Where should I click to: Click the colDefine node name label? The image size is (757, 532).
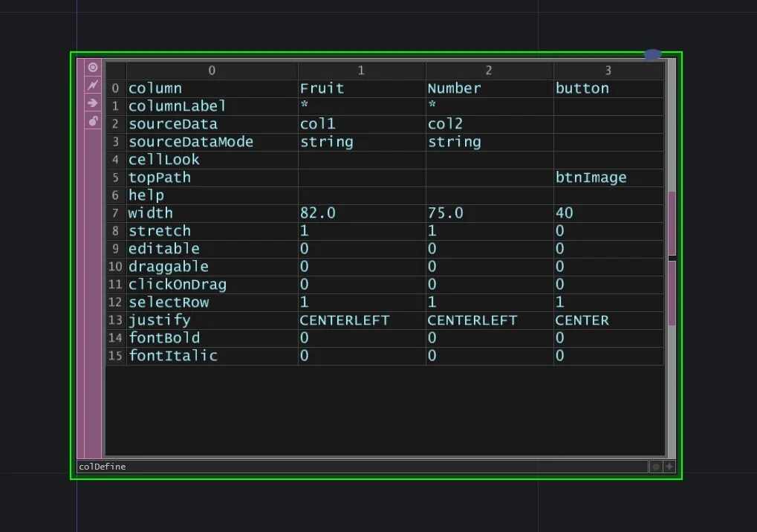[103, 467]
